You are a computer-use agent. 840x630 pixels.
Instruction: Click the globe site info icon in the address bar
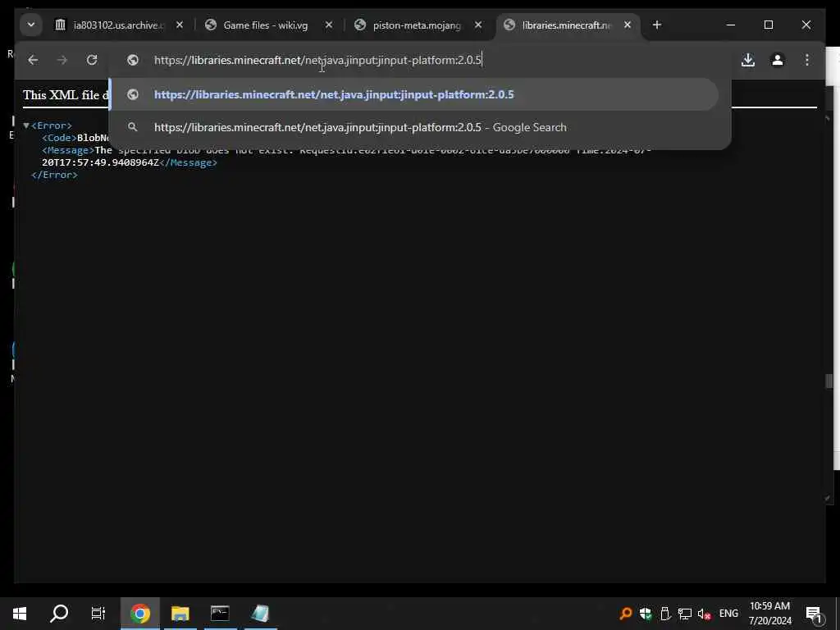coord(133,60)
